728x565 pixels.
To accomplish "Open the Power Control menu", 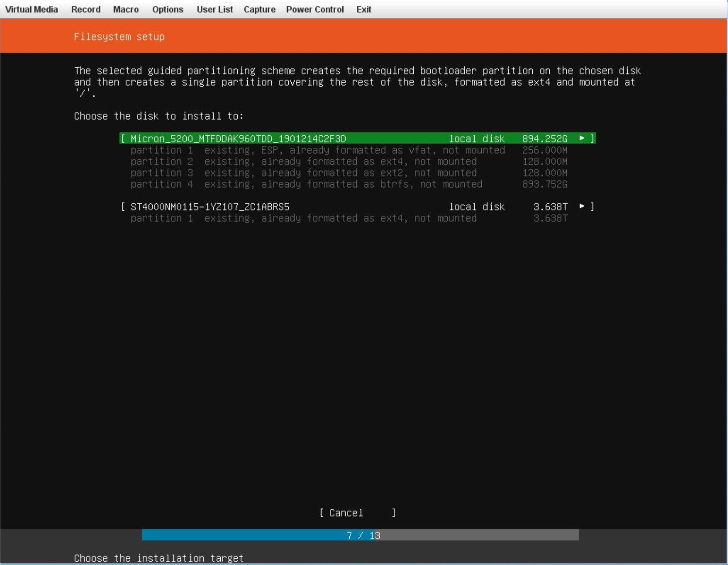I will [315, 9].
